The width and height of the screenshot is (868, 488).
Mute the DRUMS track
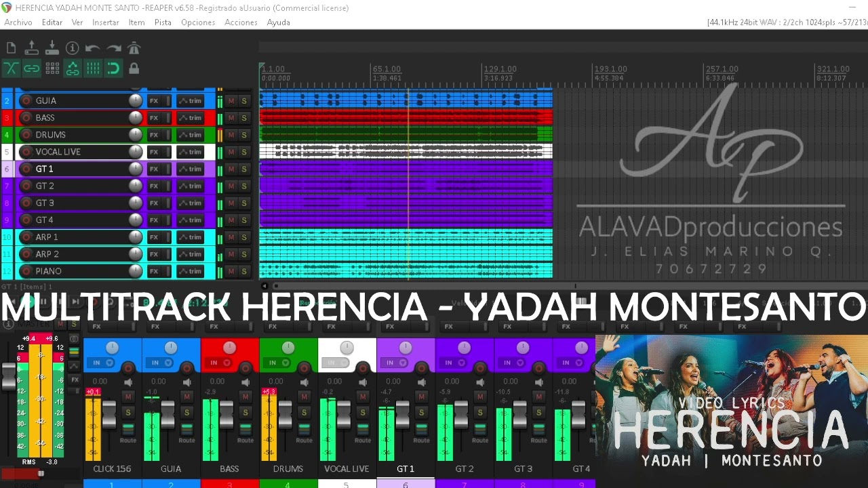tap(231, 135)
